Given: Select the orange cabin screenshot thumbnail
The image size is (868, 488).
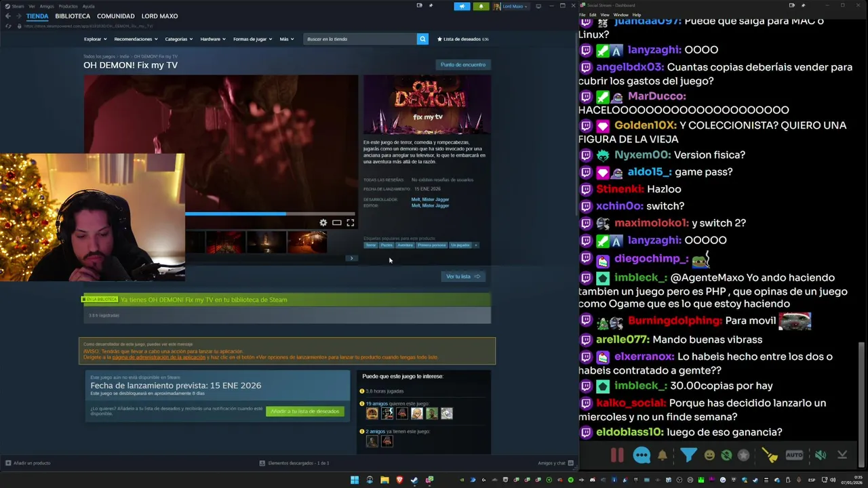Looking at the screenshot, I should tap(307, 242).
